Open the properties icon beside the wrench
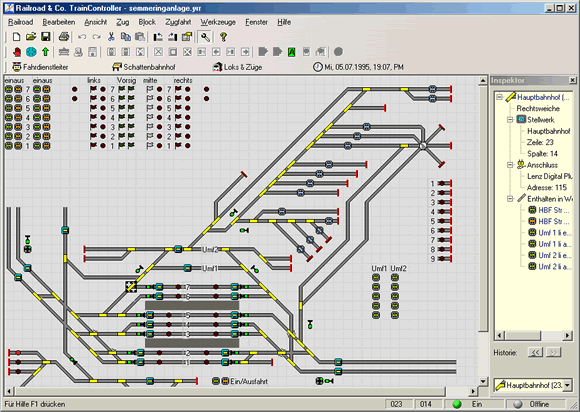Viewport: 580px width, 412px height. [x=187, y=37]
